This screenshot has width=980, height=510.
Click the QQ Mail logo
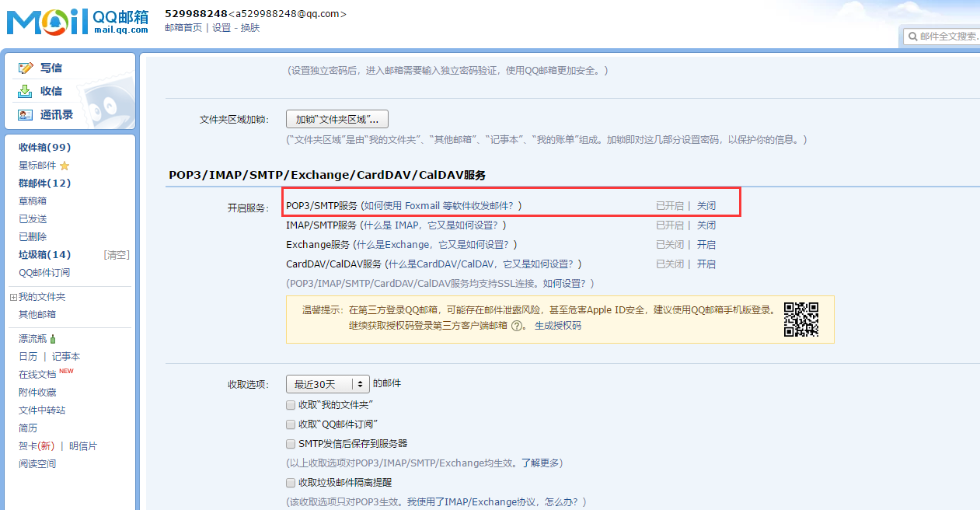(x=77, y=22)
